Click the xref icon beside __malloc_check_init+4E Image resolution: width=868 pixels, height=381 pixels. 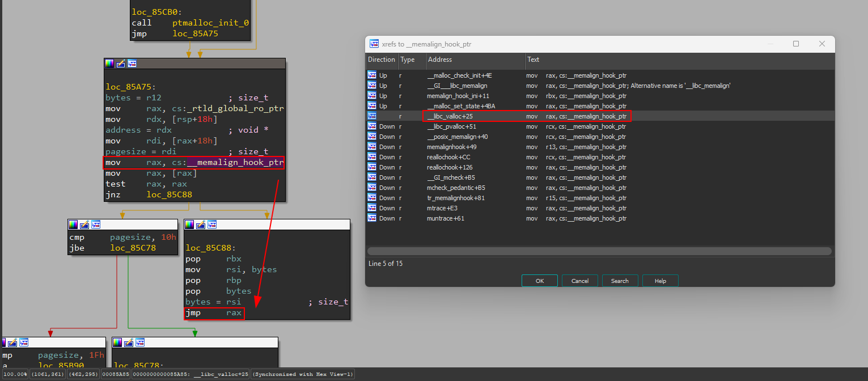372,75
